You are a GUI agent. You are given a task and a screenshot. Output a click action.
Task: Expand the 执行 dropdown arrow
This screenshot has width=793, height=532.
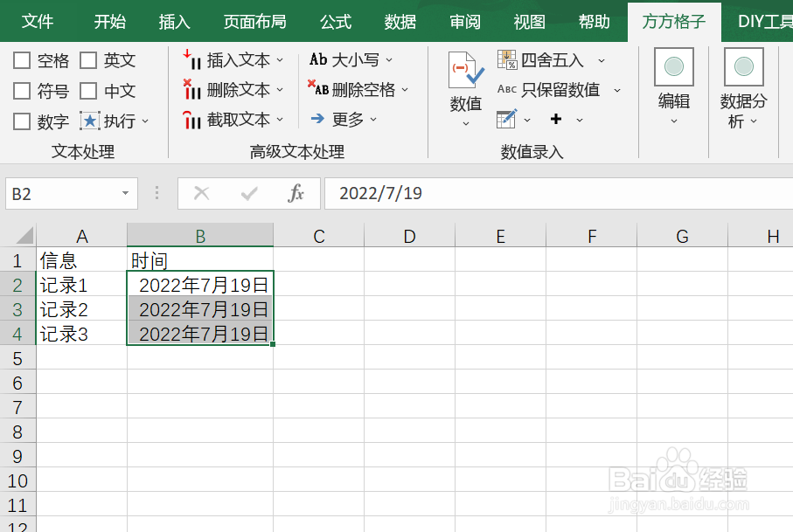[145, 121]
